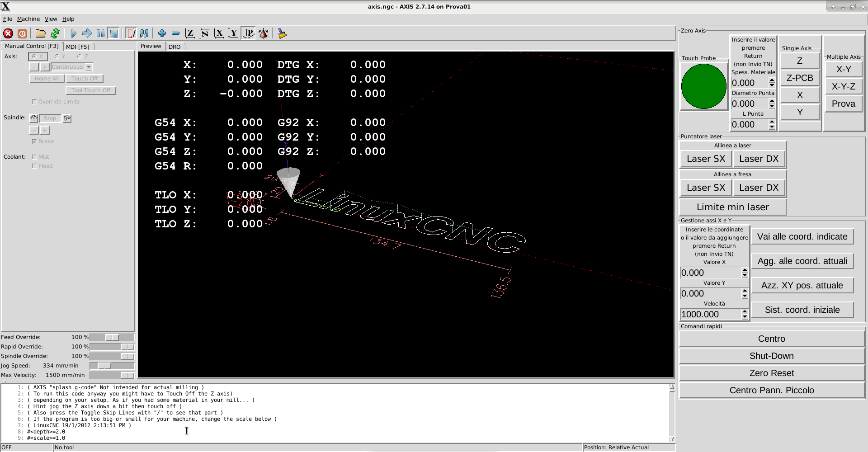Select X axis radio button
The height and width of the screenshot is (452, 868).
38,56
